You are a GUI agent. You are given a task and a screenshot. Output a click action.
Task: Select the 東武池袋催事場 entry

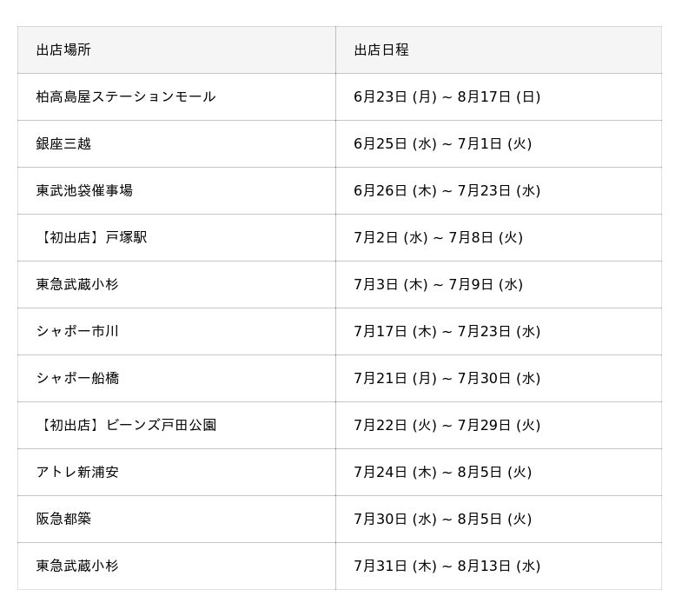coord(84,191)
